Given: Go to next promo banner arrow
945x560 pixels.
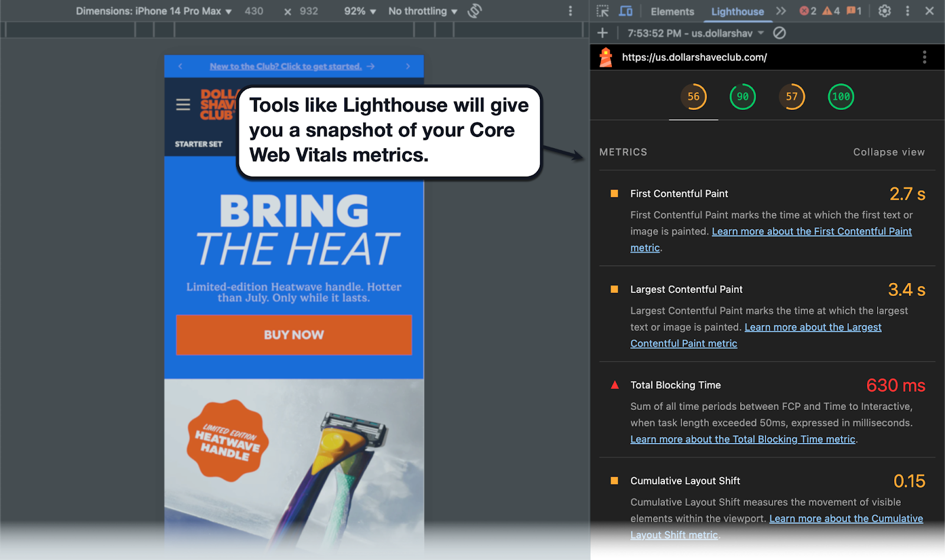Looking at the screenshot, I should click(x=408, y=66).
